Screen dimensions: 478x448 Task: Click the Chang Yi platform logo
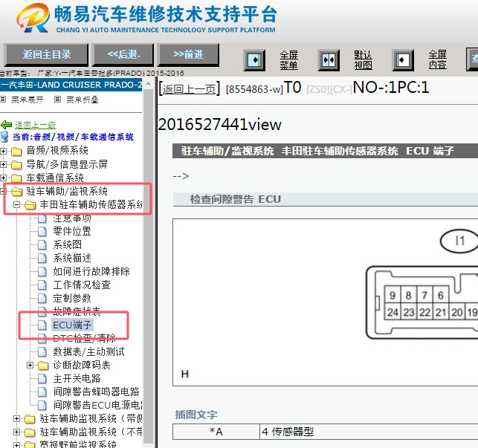tap(33, 19)
